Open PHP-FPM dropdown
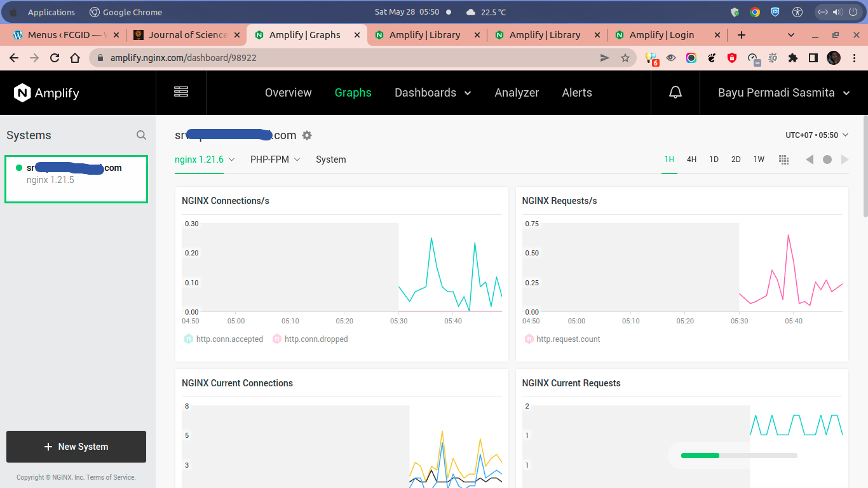Viewport: 868px width, 488px height. [275, 159]
